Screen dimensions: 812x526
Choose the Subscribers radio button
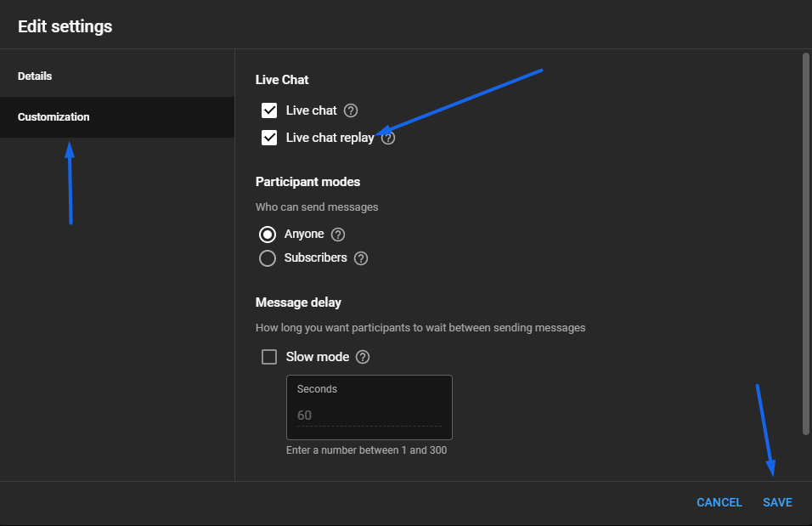pos(268,258)
